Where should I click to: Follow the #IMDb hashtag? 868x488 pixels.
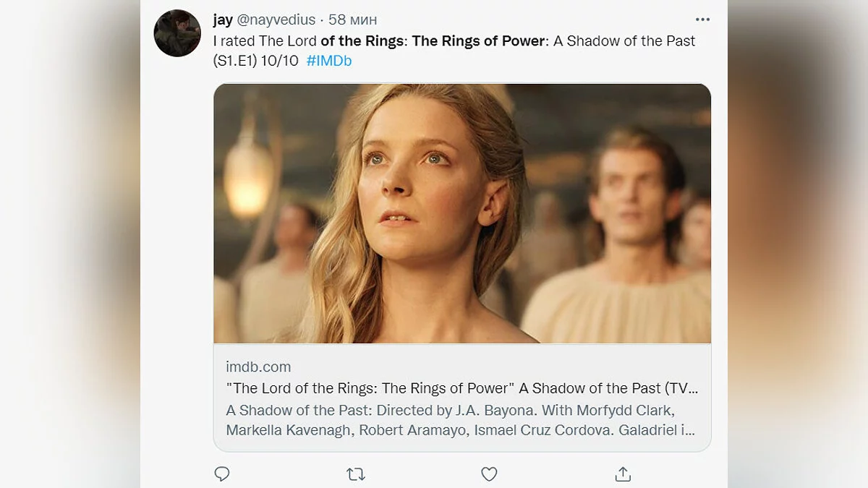coord(329,61)
